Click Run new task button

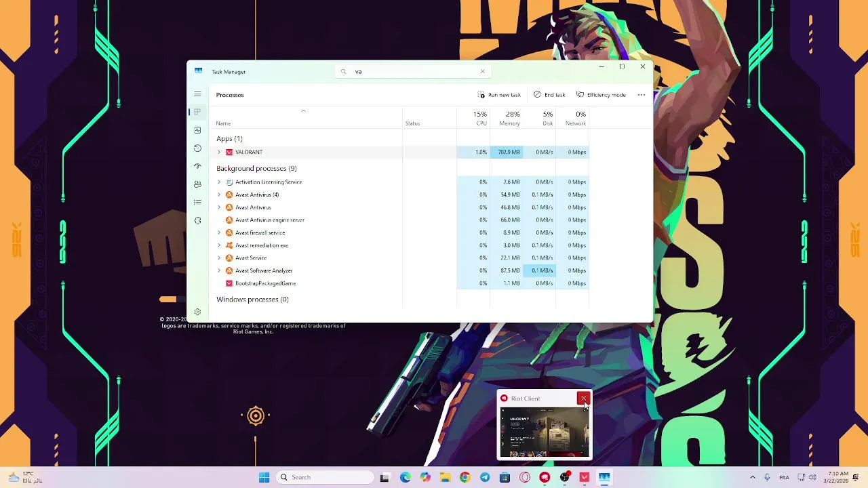tap(499, 95)
